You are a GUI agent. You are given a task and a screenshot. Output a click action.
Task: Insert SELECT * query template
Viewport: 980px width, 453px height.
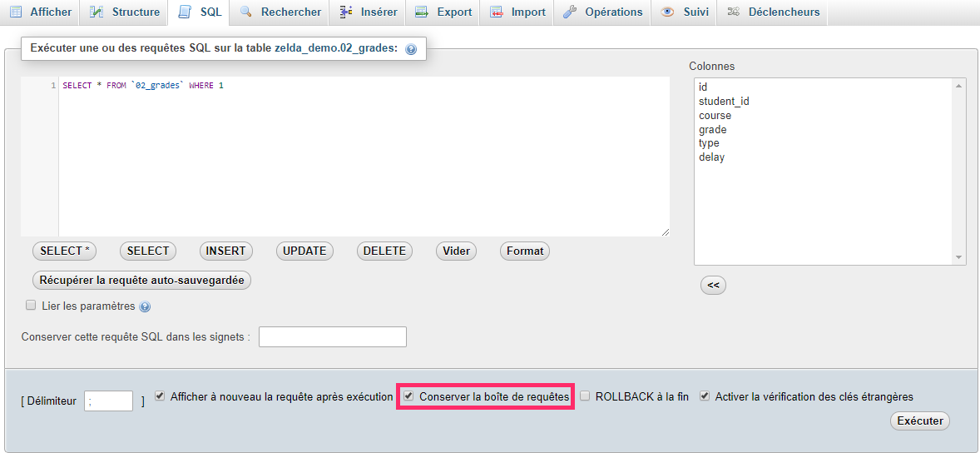[x=64, y=251]
